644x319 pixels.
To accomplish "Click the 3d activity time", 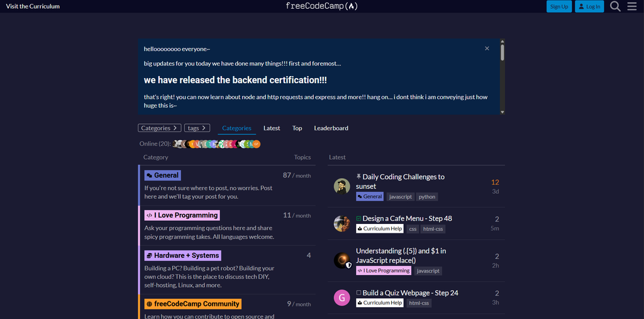I will 496,191.
